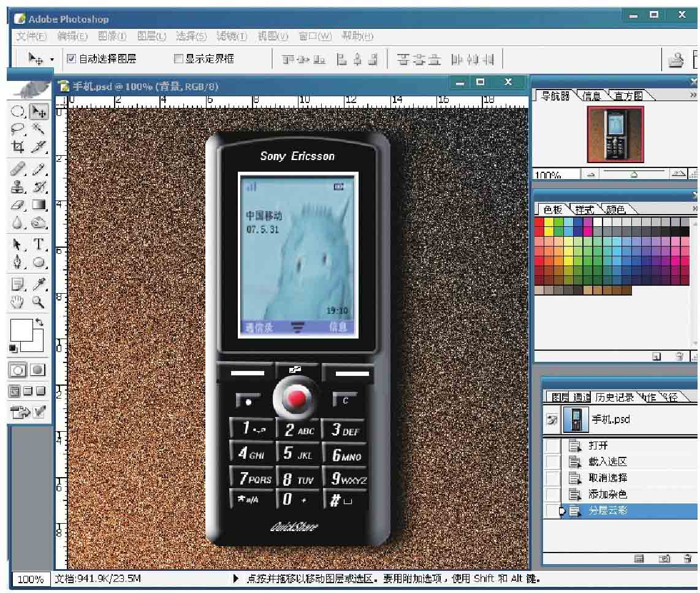Open the 文件(F) menu
700x593 pixels.
tap(31, 36)
